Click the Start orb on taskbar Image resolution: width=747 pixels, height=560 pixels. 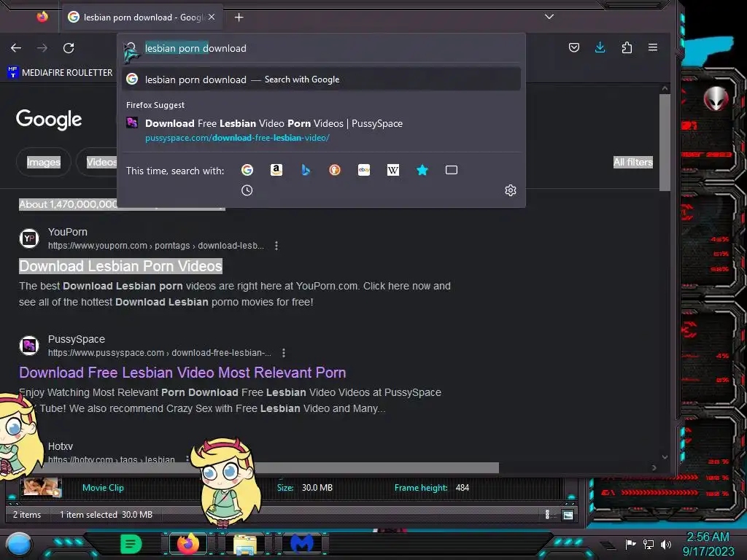19,544
